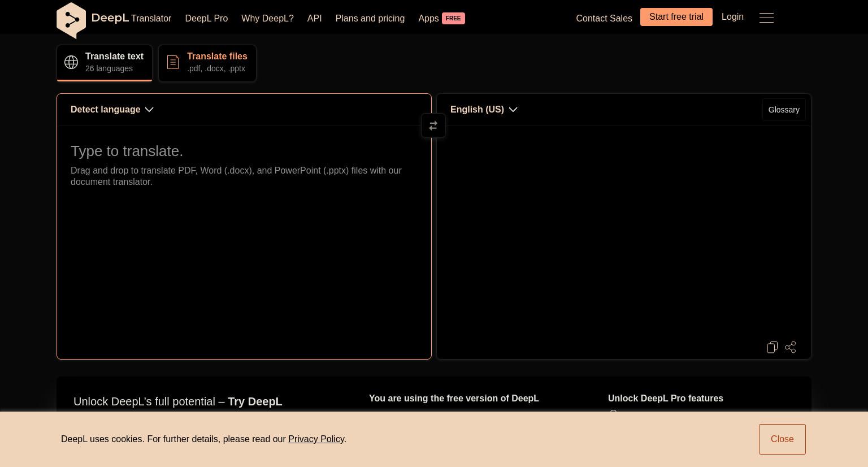Open the hamburger menu icon
The height and width of the screenshot is (467, 868).
(x=766, y=18)
